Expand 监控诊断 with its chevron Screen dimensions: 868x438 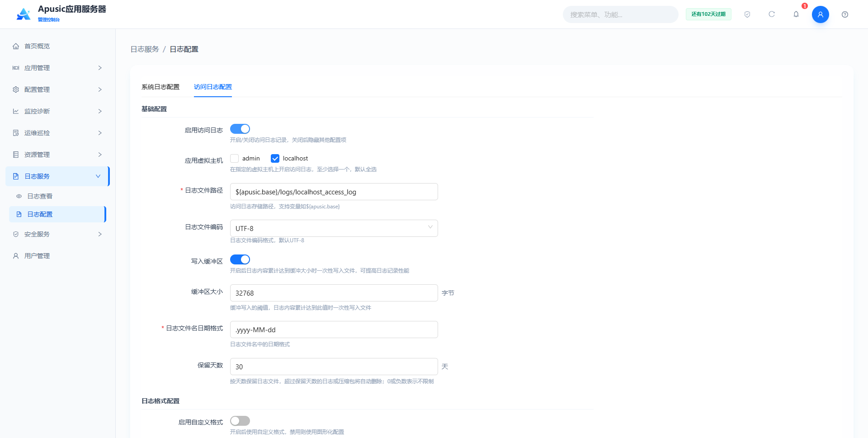(x=100, y=111)
